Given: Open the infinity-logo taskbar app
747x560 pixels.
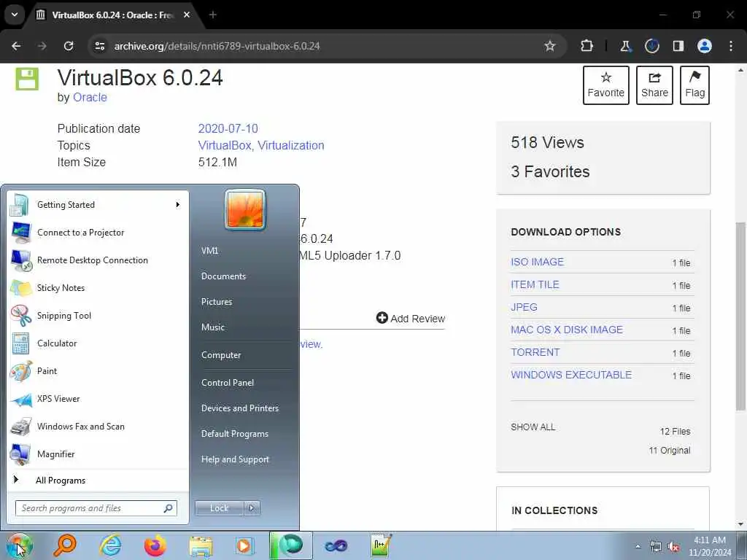Looking at the screenshot, I should [x=336, y=545].
